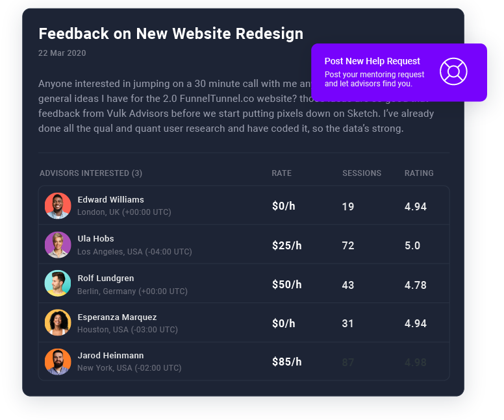Open the Ula Hobs name link
The width and height of the screenshot is (504, 420).
[95, 239]
